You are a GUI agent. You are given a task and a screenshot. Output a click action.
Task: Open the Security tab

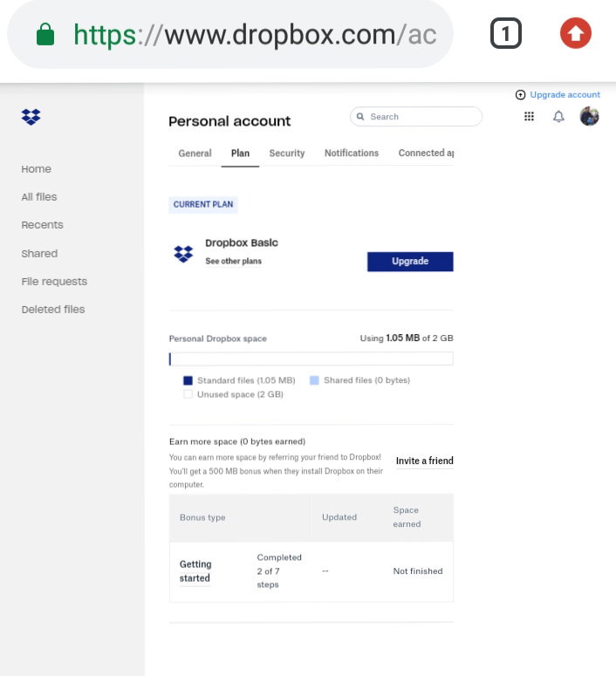(x=287, y=153)
